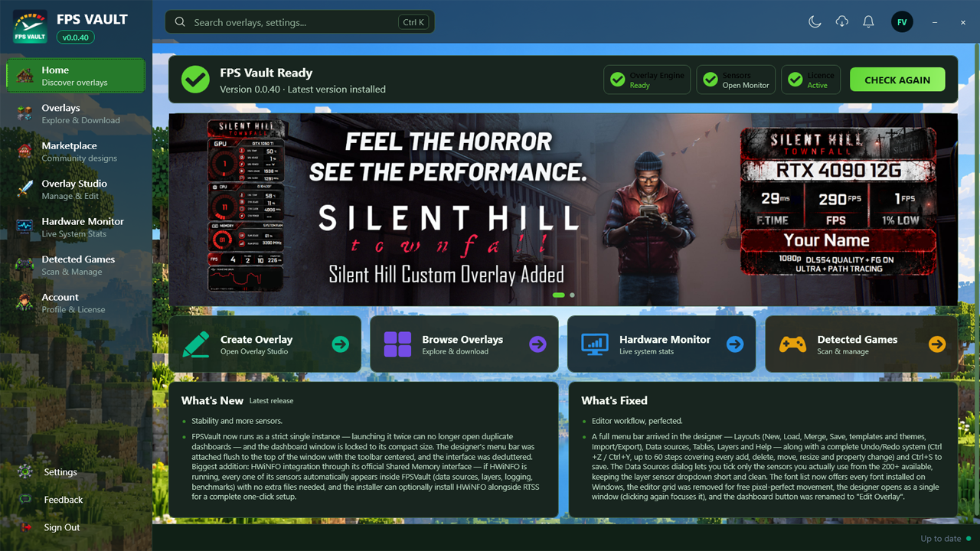The image size is (980, 551).
Task: Click the Silent Hill banner image
Action: point(563,210)
